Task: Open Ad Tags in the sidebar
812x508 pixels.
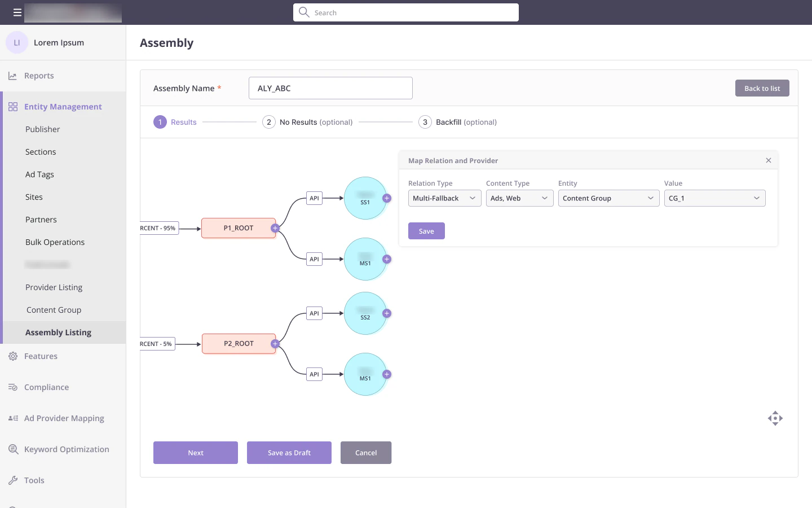Action: click(x=39, y=174)
